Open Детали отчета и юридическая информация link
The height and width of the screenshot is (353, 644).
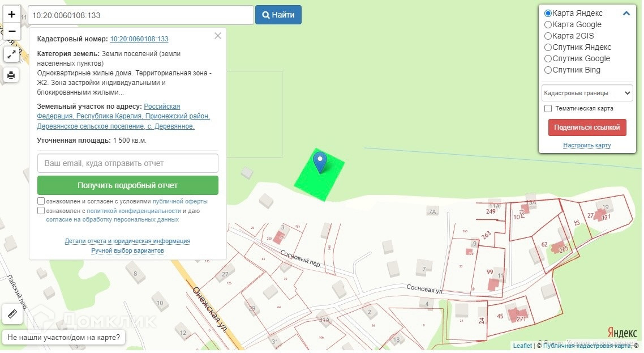(127, 241)
